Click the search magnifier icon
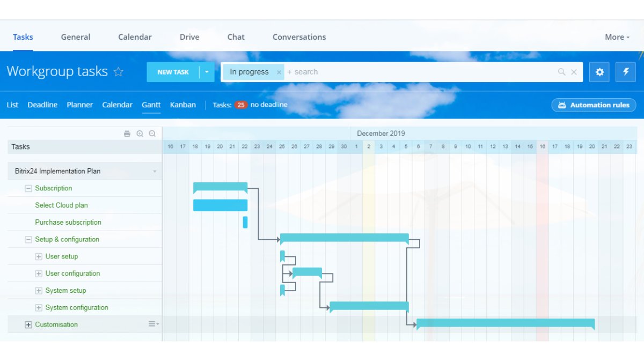The height and width of the screenshot is (362, 644). click(x=561, y=72)
